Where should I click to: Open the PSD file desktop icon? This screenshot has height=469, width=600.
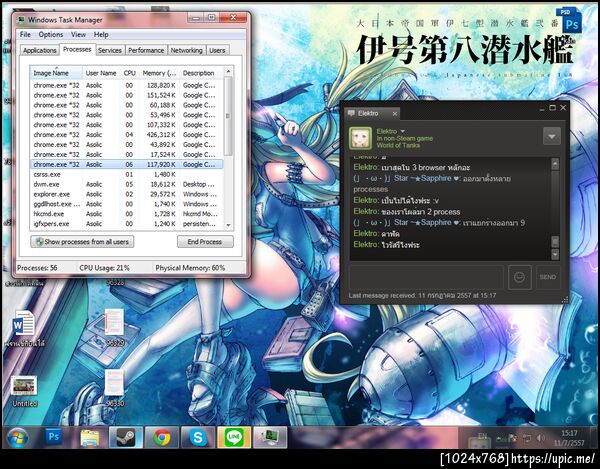pos(569,21)
